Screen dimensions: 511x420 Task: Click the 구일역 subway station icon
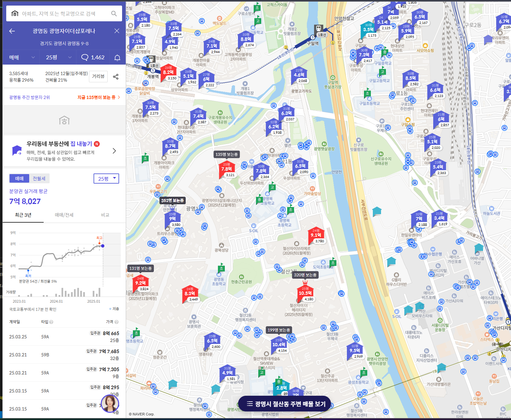(x=318, y=28)
